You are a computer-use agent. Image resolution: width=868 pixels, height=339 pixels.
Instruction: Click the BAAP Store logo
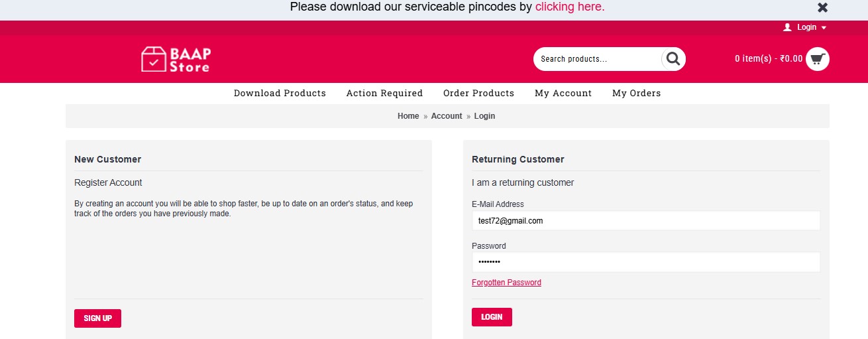click(176, 59)
